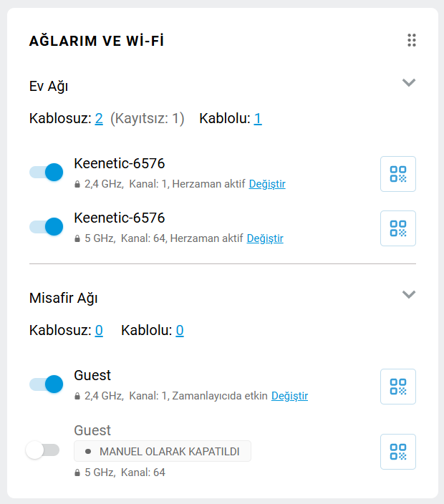This screenshot has height=504, width=444.
Task: Show QR code for Guest 2,4 GHz network
Action: click(397, 387)
